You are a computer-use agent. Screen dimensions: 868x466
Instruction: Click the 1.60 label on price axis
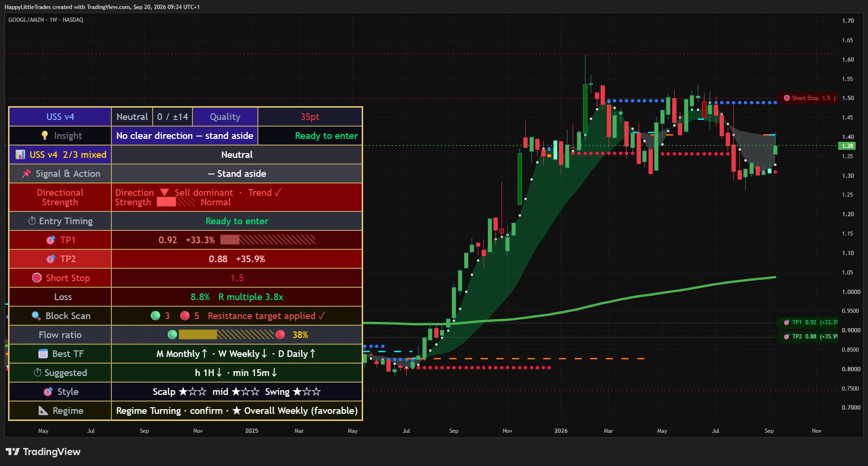(x=848, y=60)
